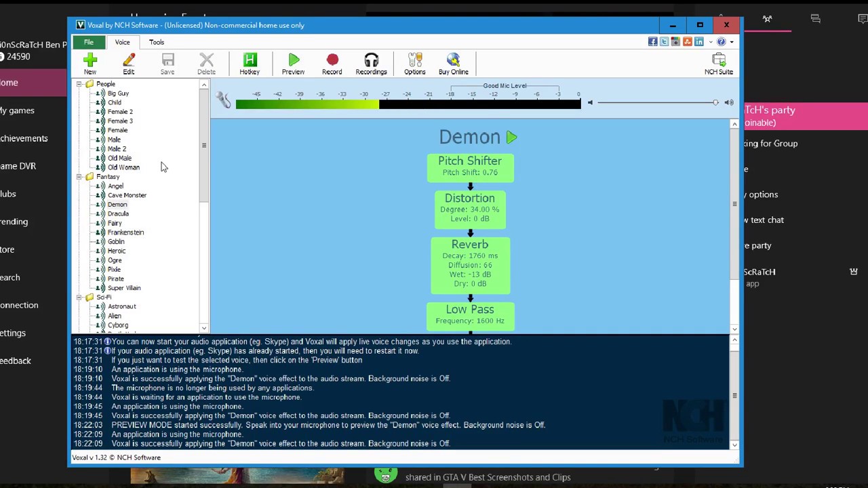Collapse the Fantasy folder
Viewport: 868px width, 488px height.
(79, 177)
